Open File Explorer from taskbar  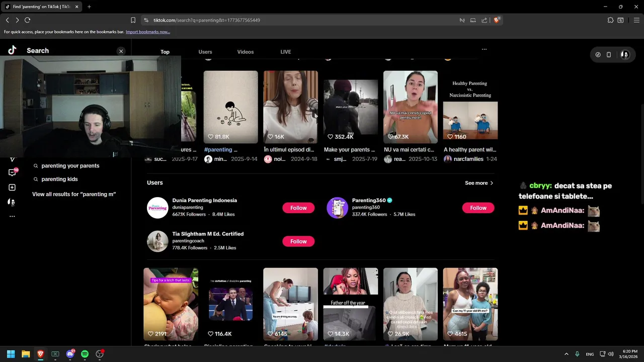tap(26, 354)
